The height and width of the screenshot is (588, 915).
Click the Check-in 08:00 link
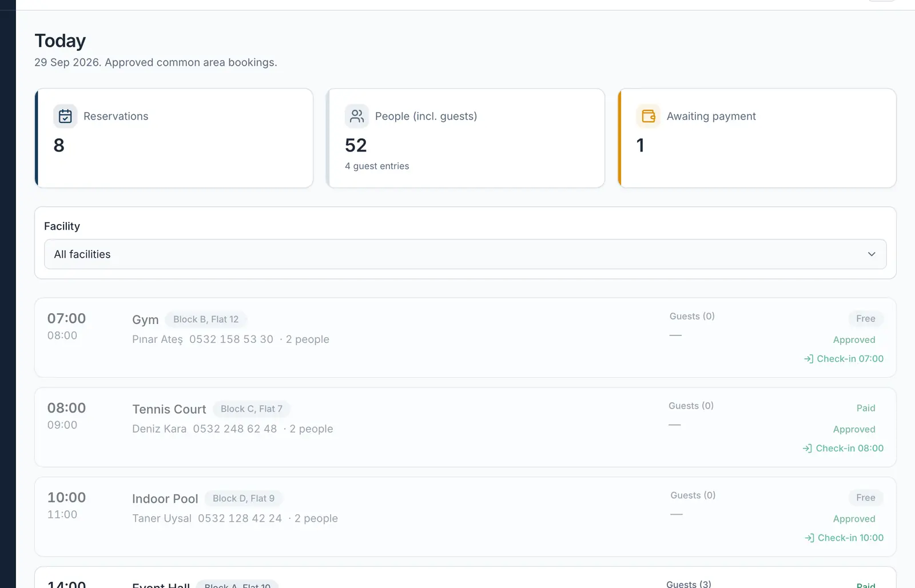843,449
